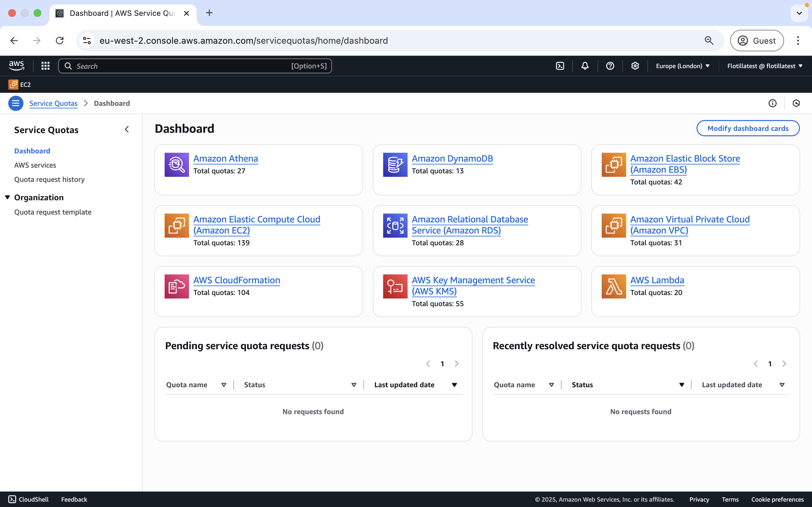Collapse the Organization section
The image size is (812, 507).
coord(7,197)
